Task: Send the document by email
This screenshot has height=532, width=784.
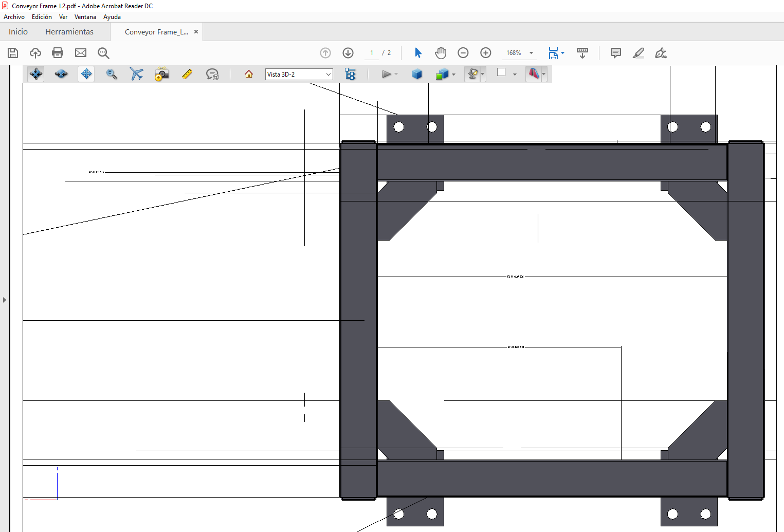Action: point(80,53)
